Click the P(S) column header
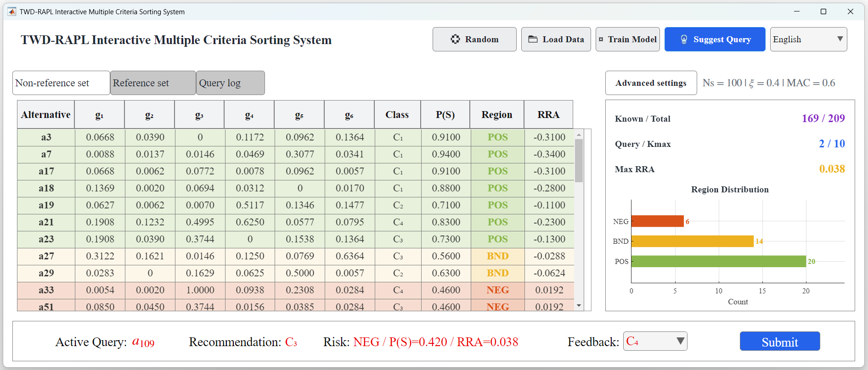Screen dimensions: 868x370 [x=445, y=114]
